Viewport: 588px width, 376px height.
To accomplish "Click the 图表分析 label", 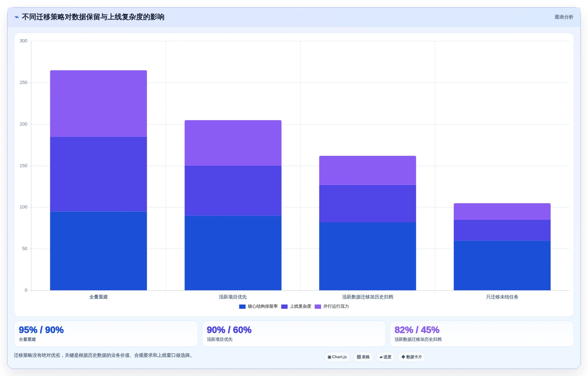I will (564, 17).
